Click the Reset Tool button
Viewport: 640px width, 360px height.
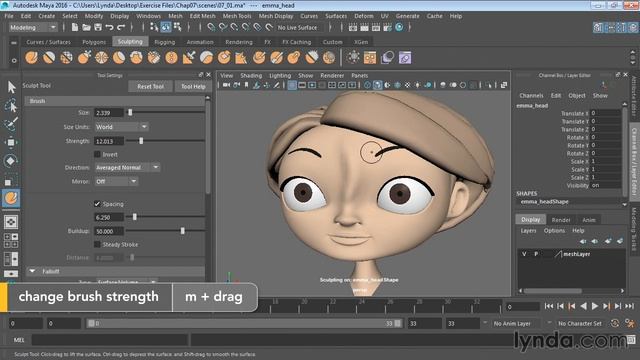[150, 87]
